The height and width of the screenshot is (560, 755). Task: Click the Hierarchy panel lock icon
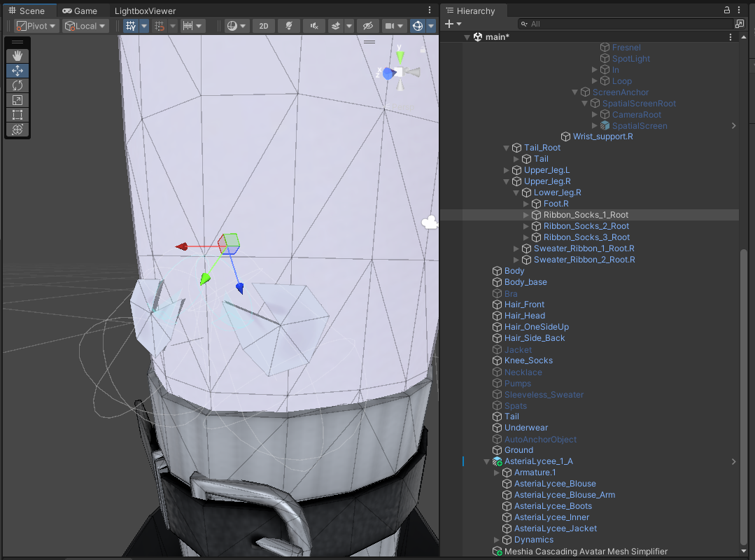[x=726, y=10]
